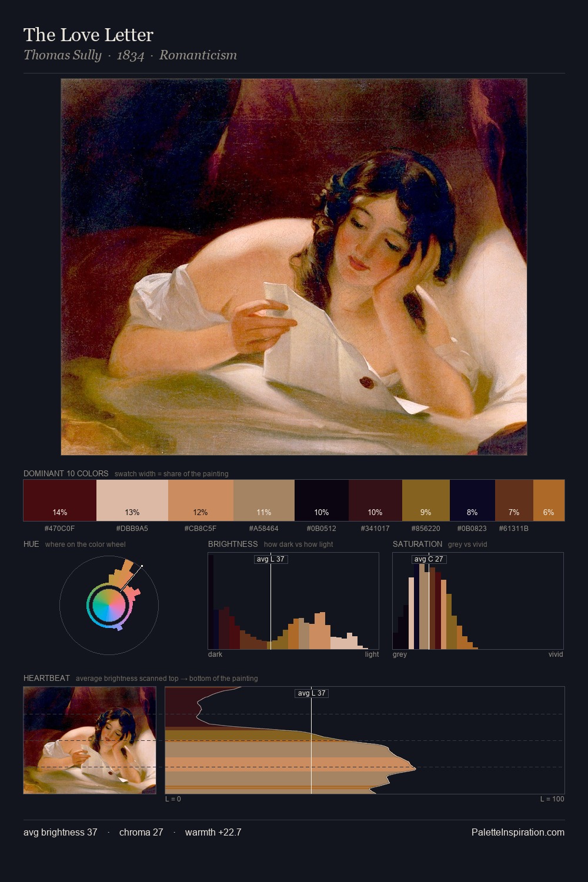This screenshot has width=588, height=882.
Task: Click the hex code '#0B0512' text
Action: [x=322, y=529]
